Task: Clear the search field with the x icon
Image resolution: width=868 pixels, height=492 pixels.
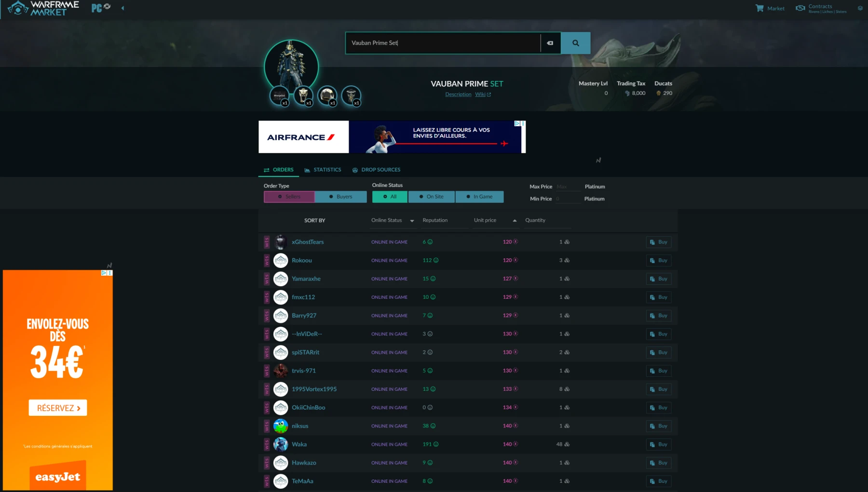Action: (x=550, y=43)
